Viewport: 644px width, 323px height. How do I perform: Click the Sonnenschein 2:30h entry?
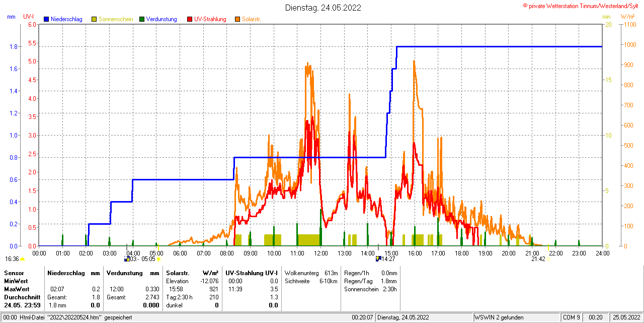tap(371, 289)
